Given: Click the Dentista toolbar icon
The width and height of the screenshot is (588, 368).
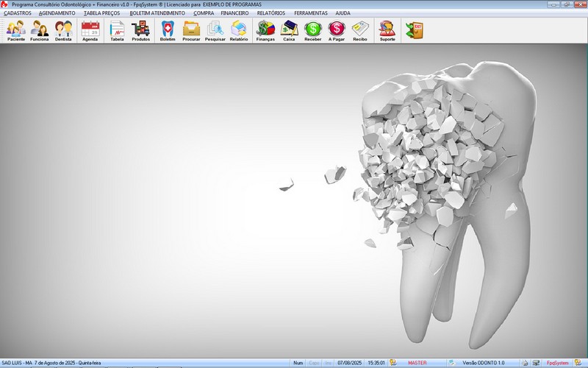Looking at the screenshot, I should coord(63,29).
